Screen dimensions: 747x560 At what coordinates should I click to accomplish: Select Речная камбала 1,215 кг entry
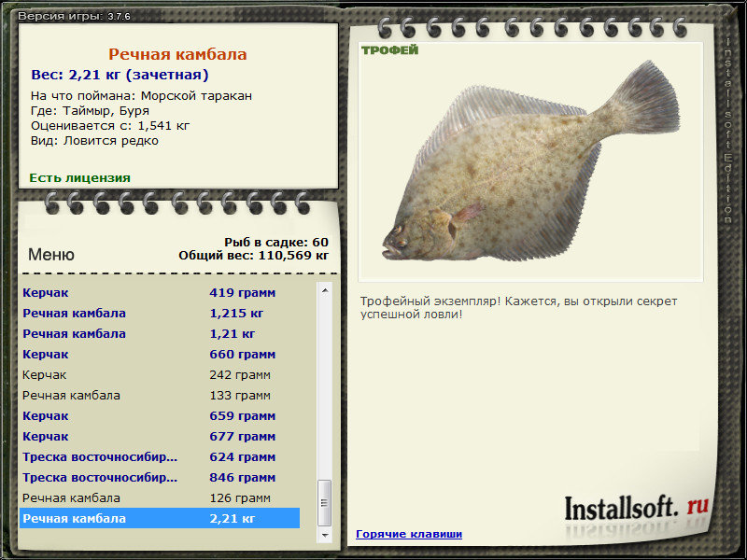click(160, 313)
